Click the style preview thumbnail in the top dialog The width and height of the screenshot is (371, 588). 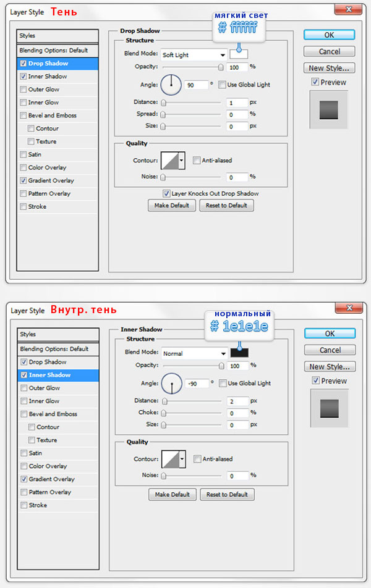pos(329,110)
